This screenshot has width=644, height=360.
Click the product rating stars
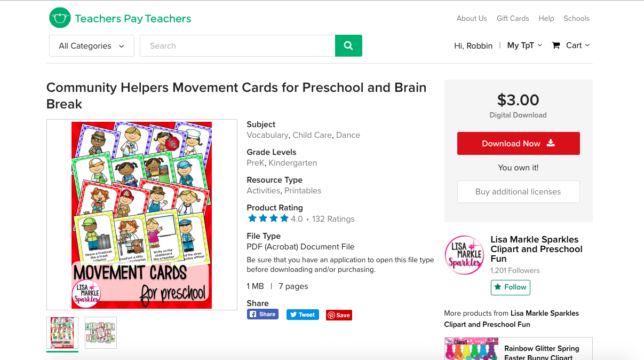tap(268, 218)
